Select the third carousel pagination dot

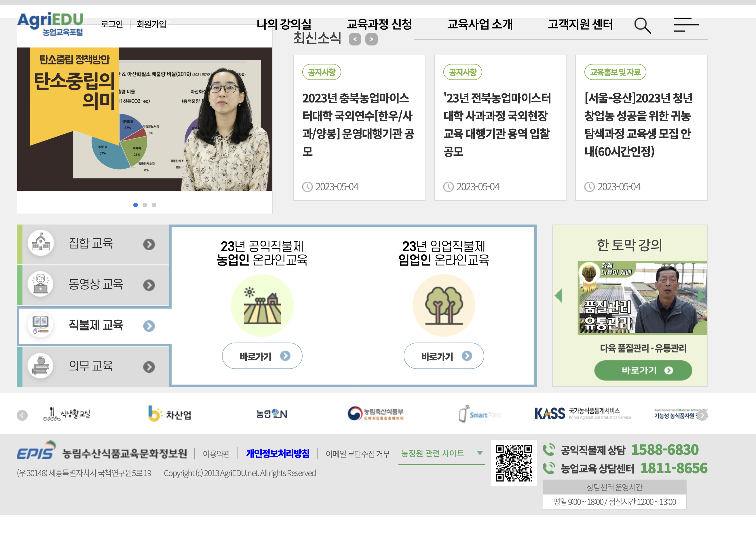coord(153,205)
